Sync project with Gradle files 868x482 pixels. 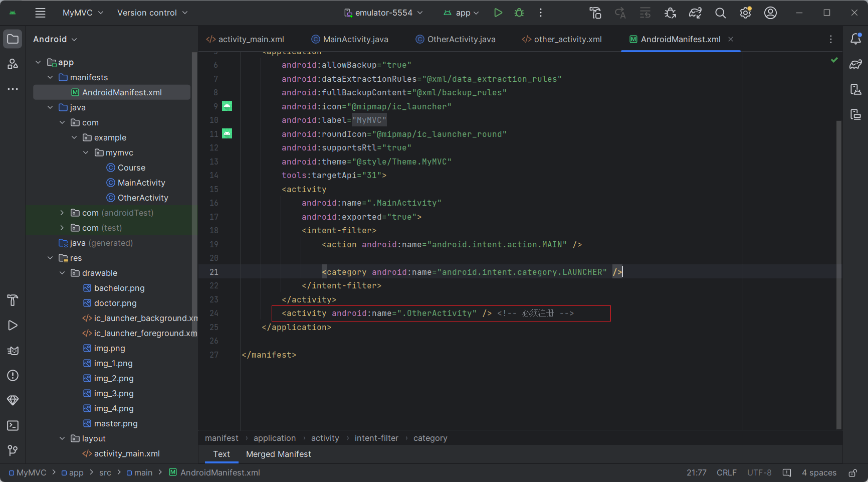tap(695, 13)
